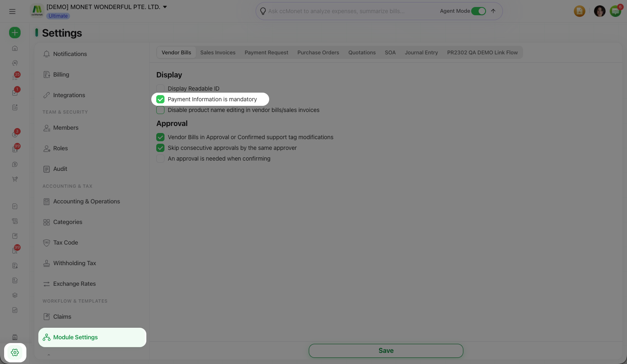Switch to the Journal Entry tab
The image size is (627, 364).
coord(421,53)
